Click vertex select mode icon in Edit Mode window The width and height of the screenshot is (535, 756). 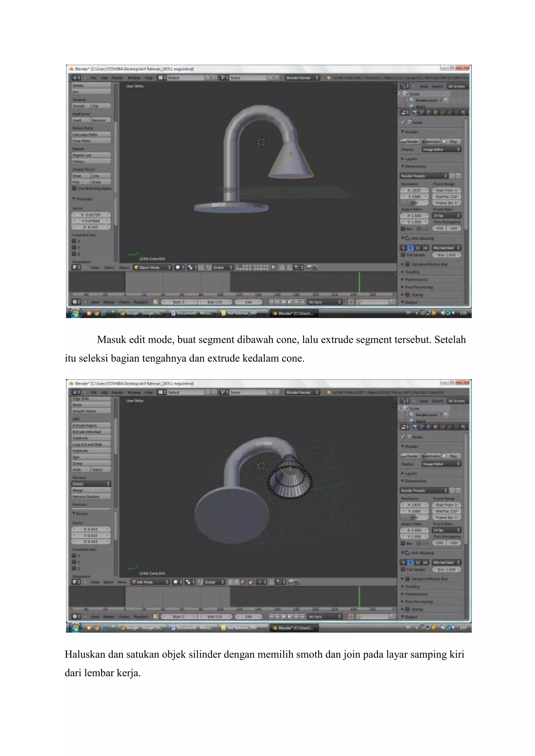pos(231,582)
